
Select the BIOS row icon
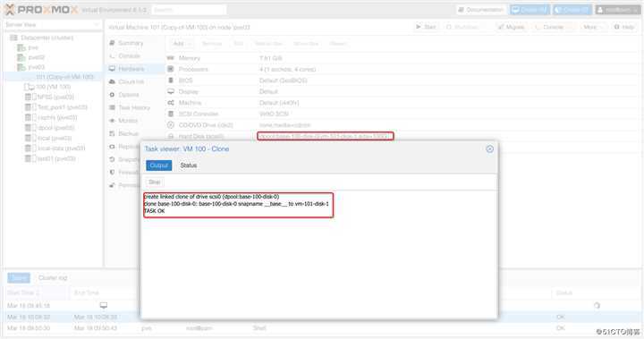(171, 81)
